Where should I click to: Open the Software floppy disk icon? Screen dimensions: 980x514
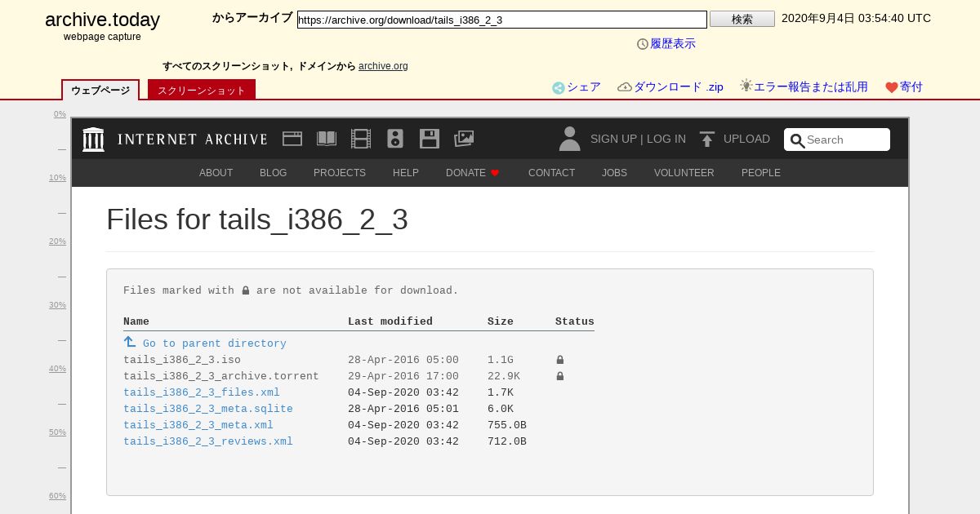tap(430, 139)
